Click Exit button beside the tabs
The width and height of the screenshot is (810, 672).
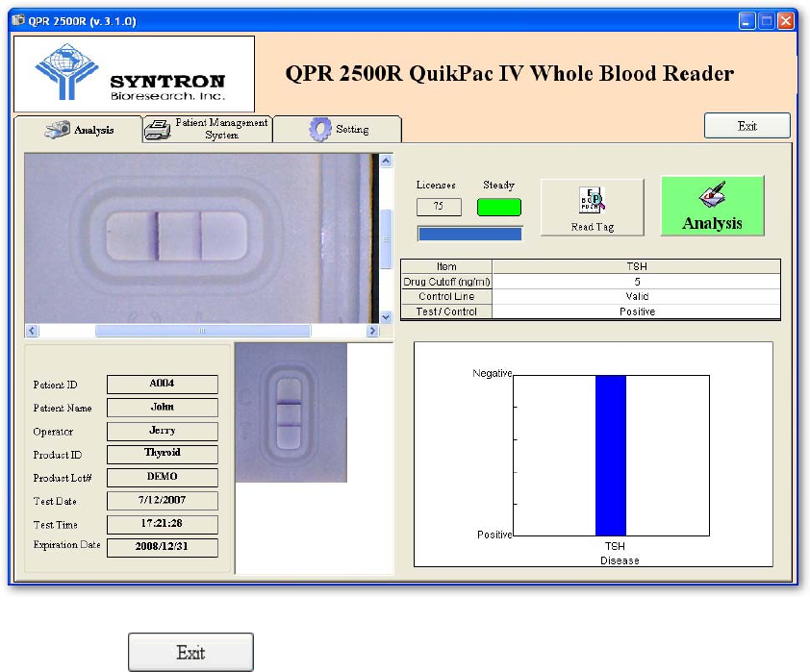coord(747,126)
